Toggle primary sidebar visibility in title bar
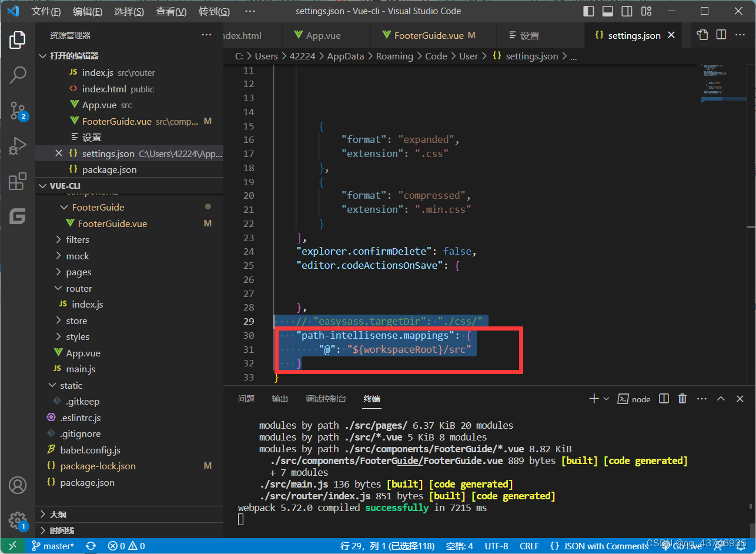This screenshot has width=756, height=554. click(x=588, y=11)
